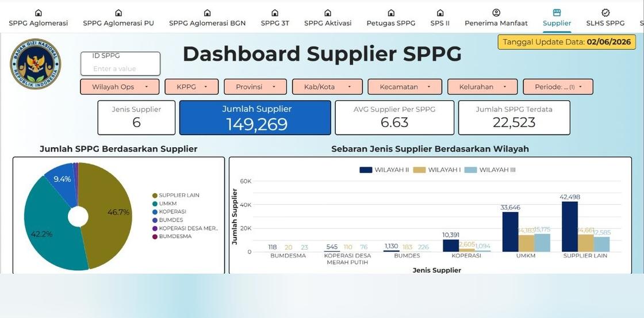
Task: Click KOPERASI DESA MER.. legend item
Action: point(185,228)
